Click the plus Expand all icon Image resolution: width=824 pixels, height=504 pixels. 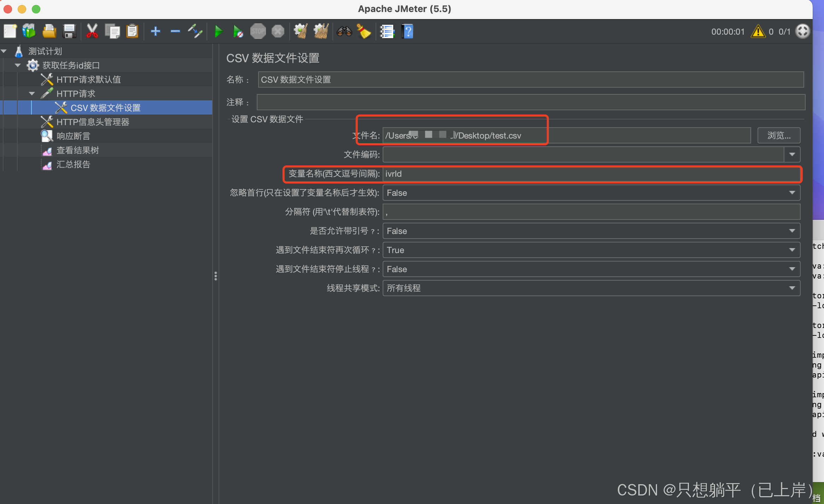[155, 32]
